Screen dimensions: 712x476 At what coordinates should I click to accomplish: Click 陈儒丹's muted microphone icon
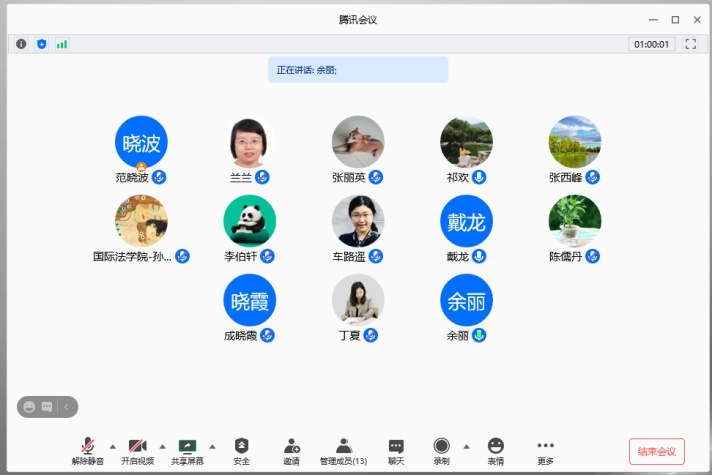[x=593, y=256]
